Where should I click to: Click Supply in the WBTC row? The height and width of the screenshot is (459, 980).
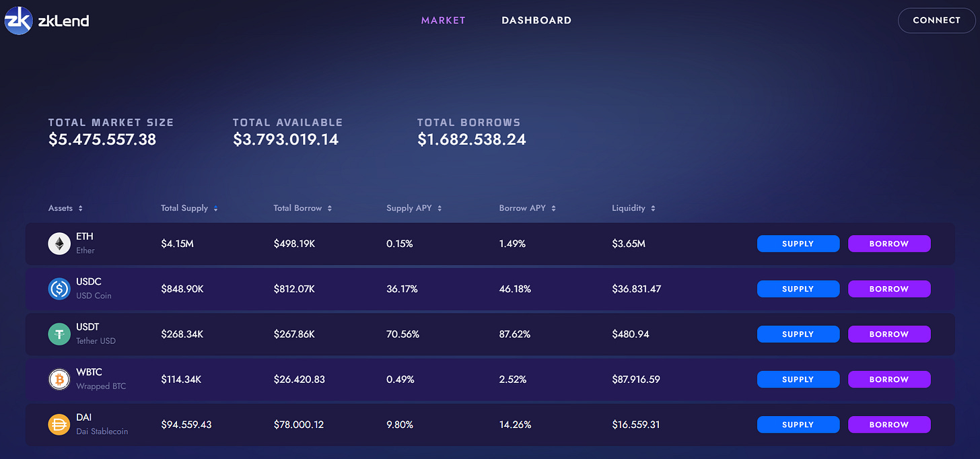pyautogui.click(x=798, y=379)
